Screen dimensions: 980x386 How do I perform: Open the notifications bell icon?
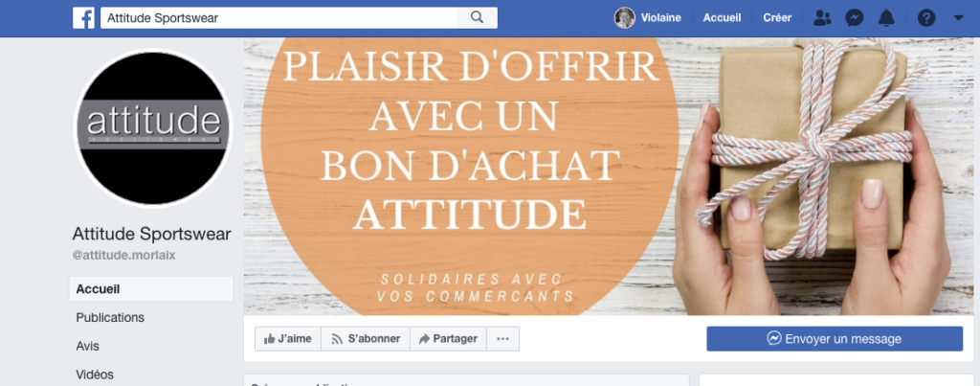pos(886,18)
